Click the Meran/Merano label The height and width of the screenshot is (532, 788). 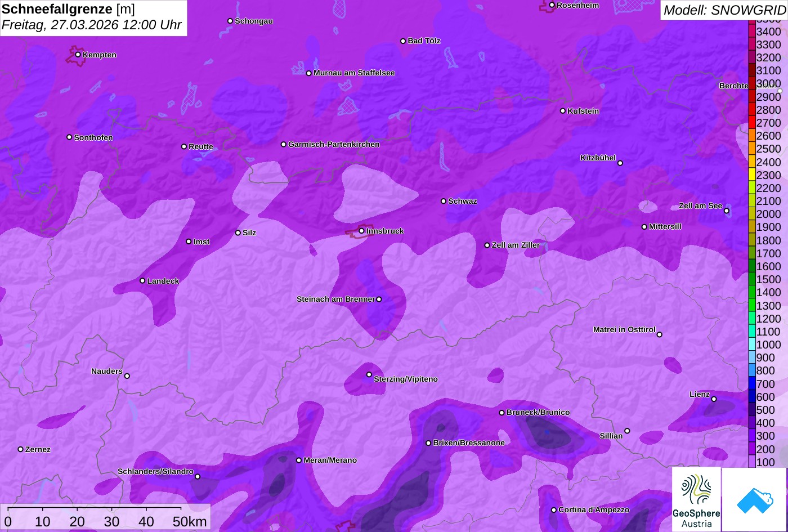(330, 461)
